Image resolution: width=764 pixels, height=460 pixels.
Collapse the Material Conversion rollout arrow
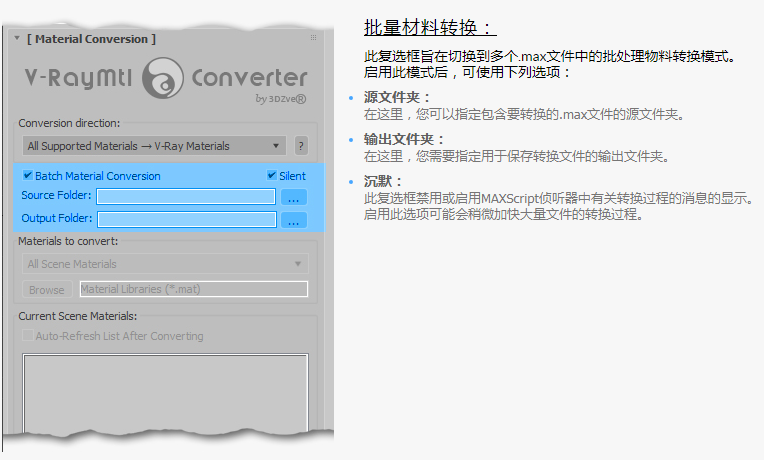pyautogui.click(x=17, y=39)
